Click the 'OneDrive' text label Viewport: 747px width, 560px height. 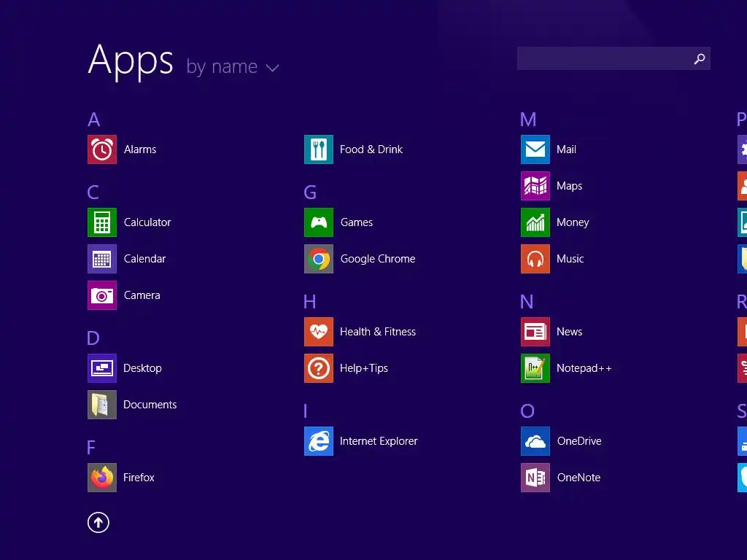pos(579,441)
